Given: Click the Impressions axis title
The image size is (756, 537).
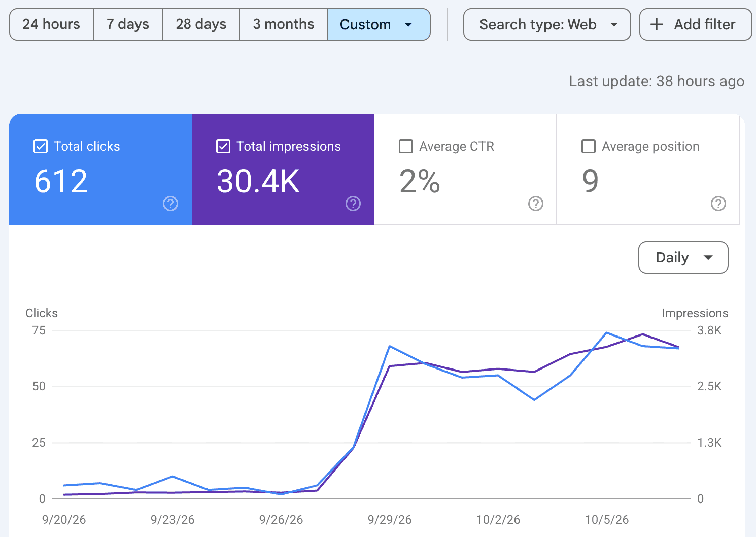Looking at the screenshot, I should coord(695,313).
